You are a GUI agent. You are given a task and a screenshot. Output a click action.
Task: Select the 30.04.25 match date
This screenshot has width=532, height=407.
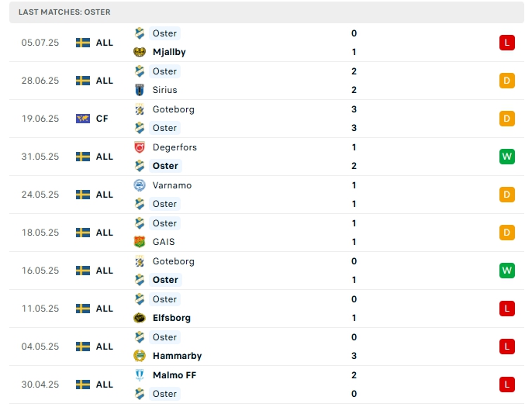click(x=40, y=385)
